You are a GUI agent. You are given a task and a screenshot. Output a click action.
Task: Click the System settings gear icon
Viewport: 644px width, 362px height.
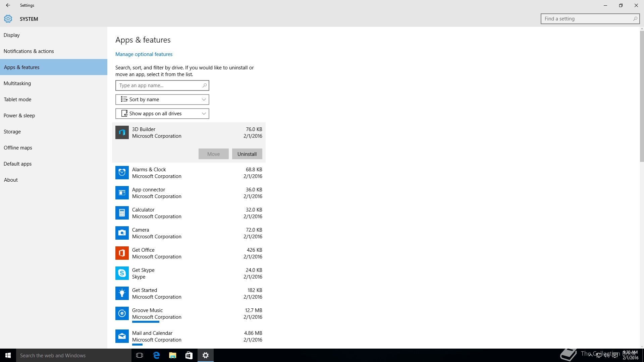[8, 19]
